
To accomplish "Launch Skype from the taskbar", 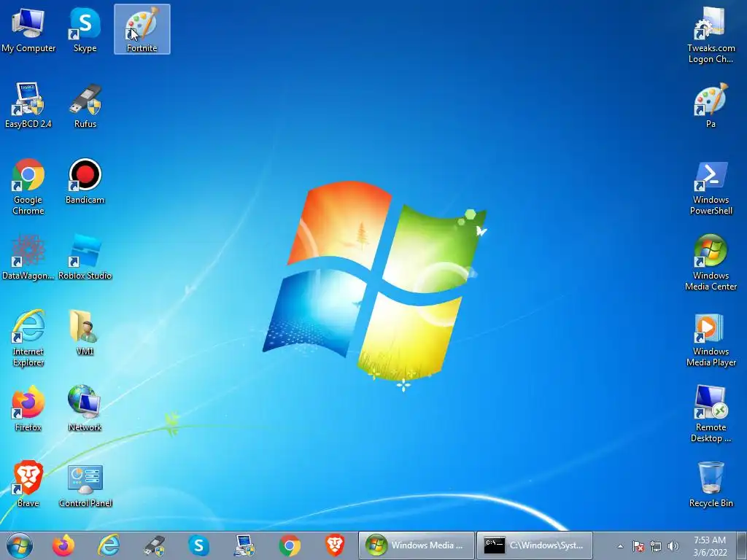I will (198, 545).
